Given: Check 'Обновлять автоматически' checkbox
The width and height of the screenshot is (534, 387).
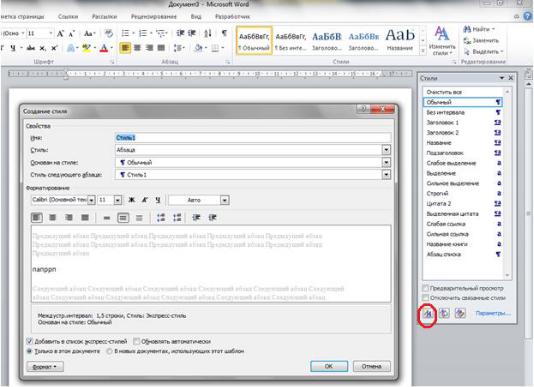Looking at the screenshot, I should point(136,341).
